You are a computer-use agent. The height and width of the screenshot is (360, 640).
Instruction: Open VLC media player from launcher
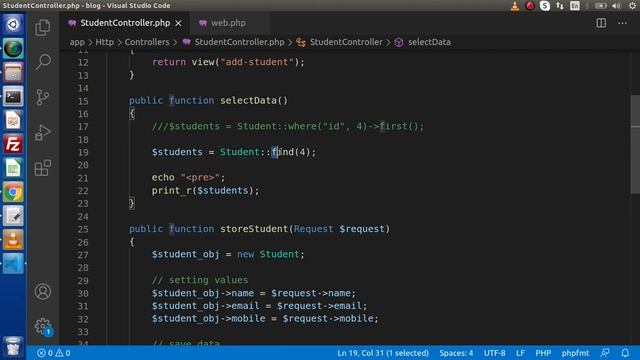tap(13, 240)
